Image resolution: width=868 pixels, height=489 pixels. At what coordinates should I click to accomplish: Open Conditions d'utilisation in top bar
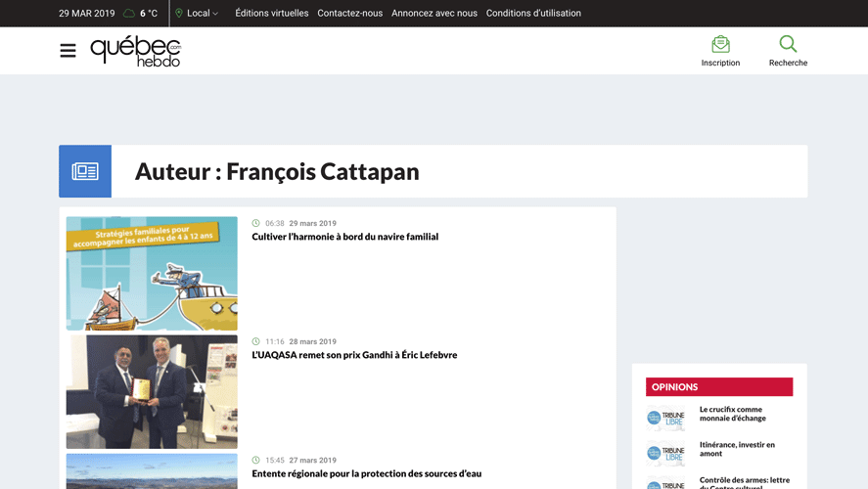tap(533, 14)
